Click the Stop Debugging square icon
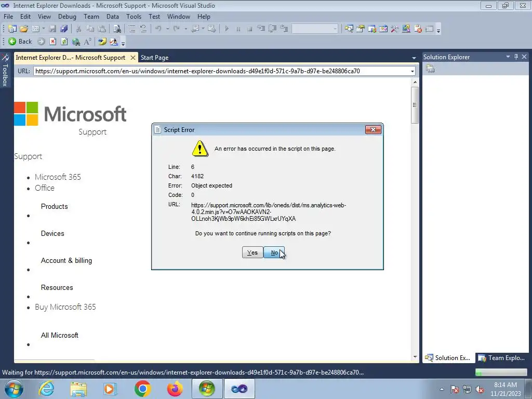 point(249,29)
